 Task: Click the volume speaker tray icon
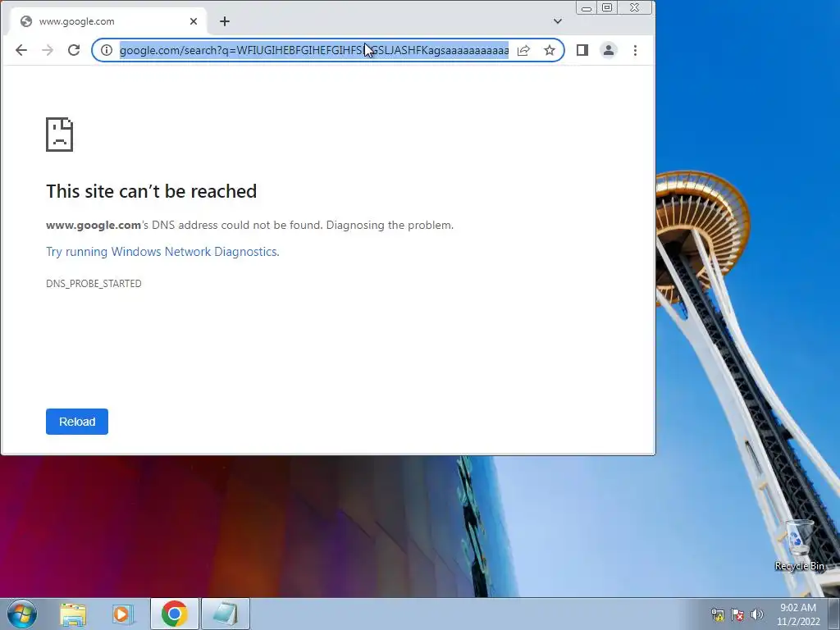tap(757, 614)
